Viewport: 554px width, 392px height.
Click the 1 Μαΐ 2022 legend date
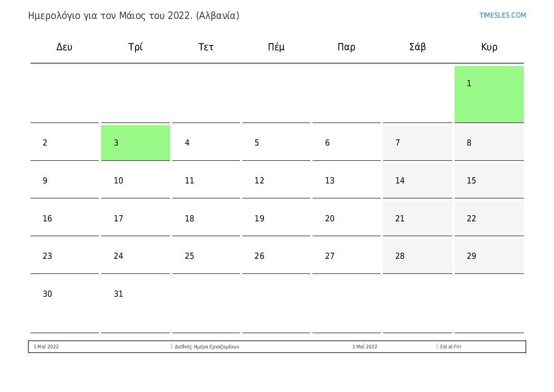pos(46,347)
